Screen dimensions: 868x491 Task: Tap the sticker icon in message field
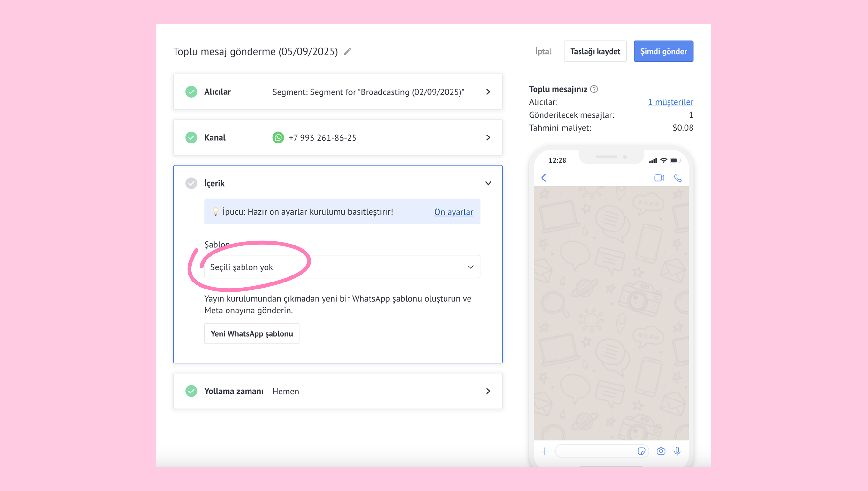pyautogui.click(x=641, y=451)
